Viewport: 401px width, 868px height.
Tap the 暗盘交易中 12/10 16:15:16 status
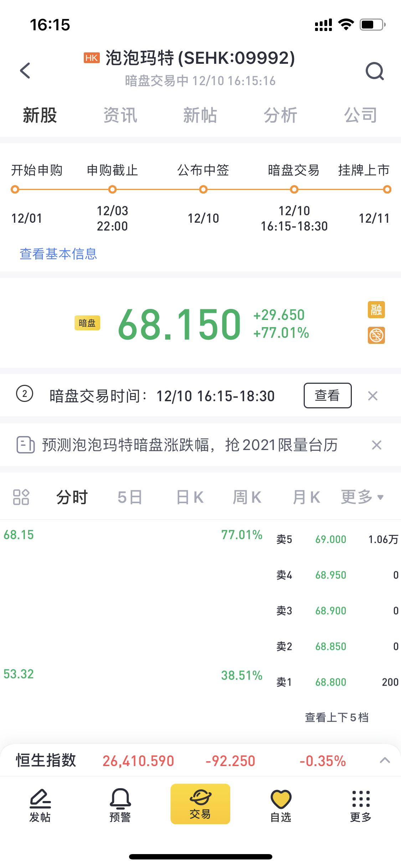click(x=200, y=81)
